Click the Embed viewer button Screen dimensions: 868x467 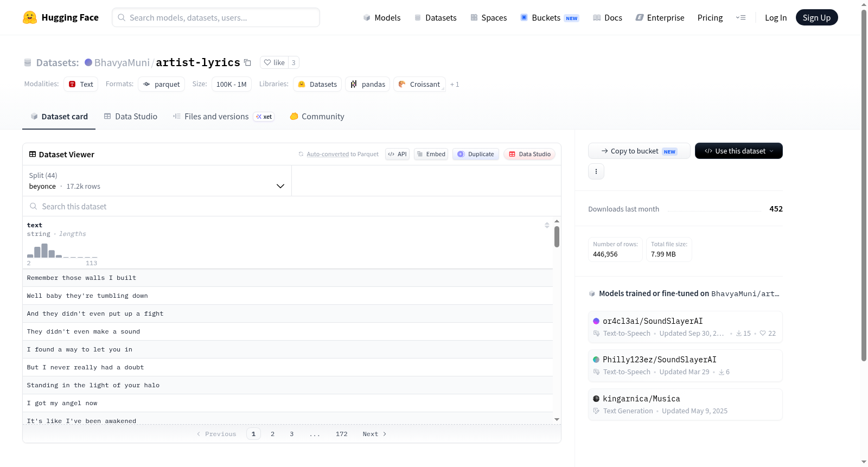(x=431, y=154)
